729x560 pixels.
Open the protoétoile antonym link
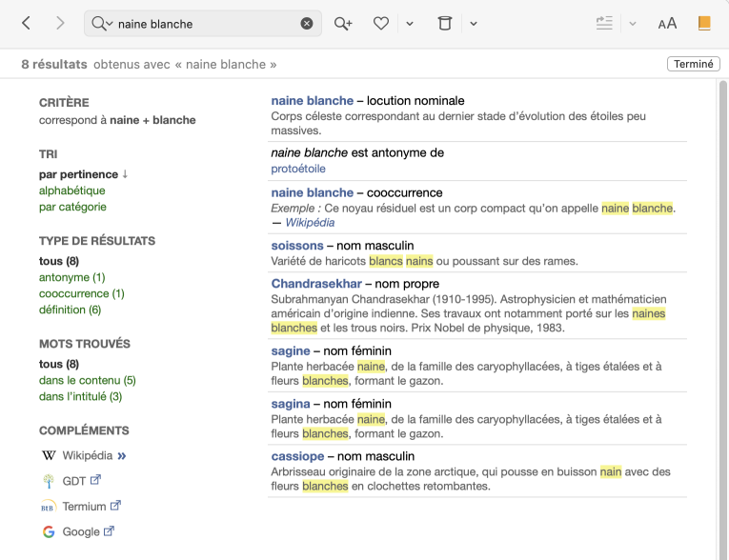tap(298, 169)
